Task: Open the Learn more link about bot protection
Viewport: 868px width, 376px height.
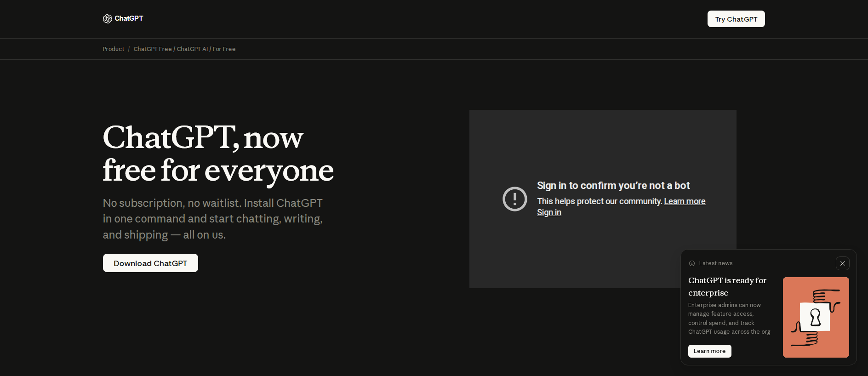Action: coord(685,201)
